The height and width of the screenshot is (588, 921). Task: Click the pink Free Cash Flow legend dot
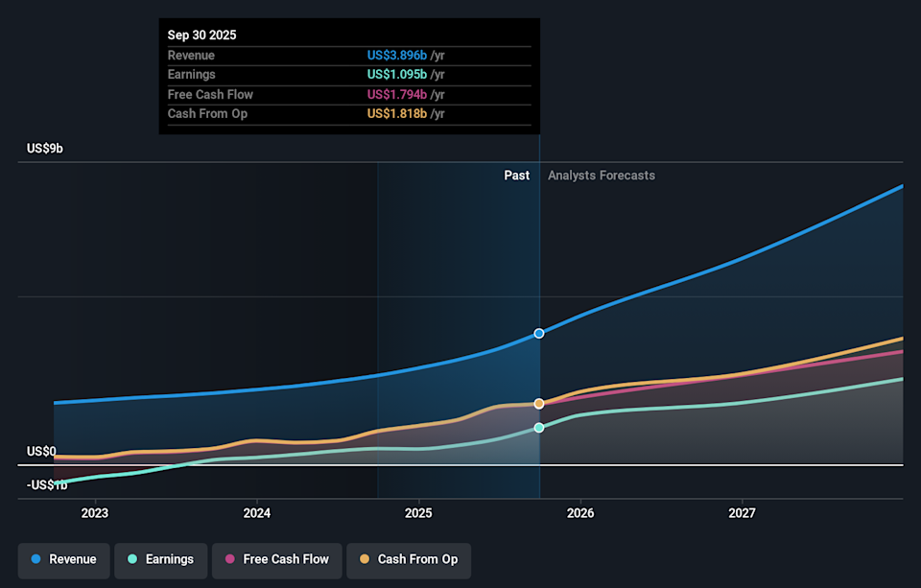tap(228, 559)
